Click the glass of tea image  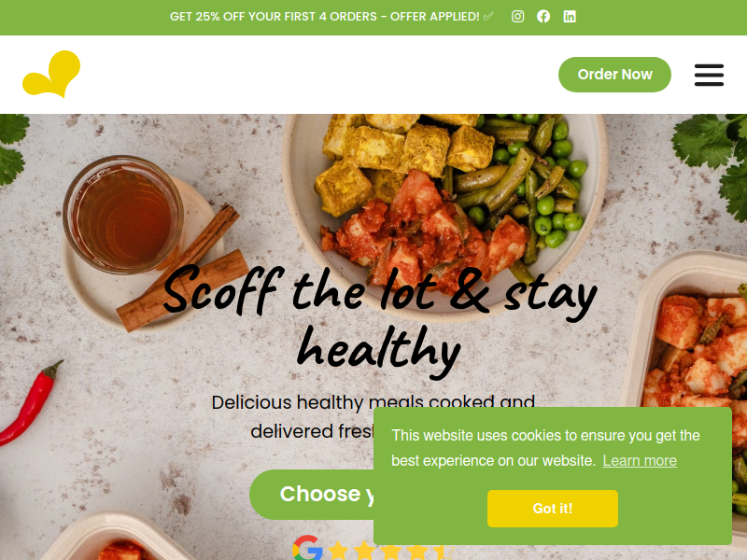tap(123, 215)
